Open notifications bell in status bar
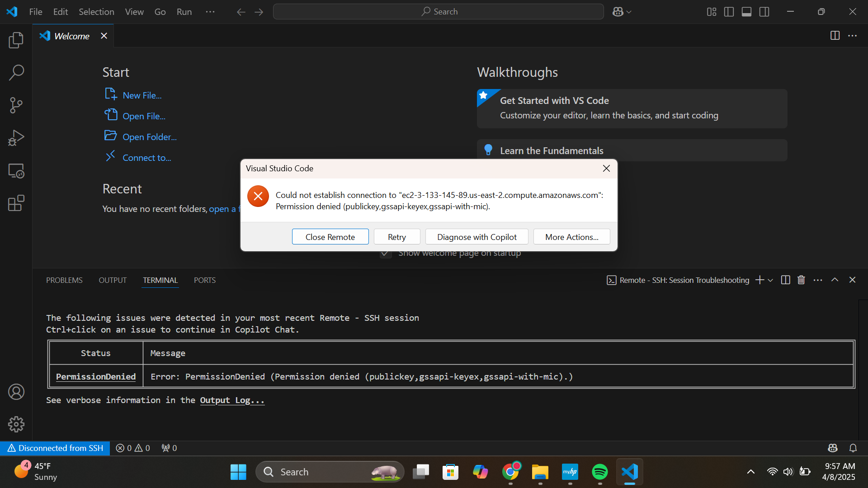The width and height of the screenshot is (868, 488). [853, 448]
